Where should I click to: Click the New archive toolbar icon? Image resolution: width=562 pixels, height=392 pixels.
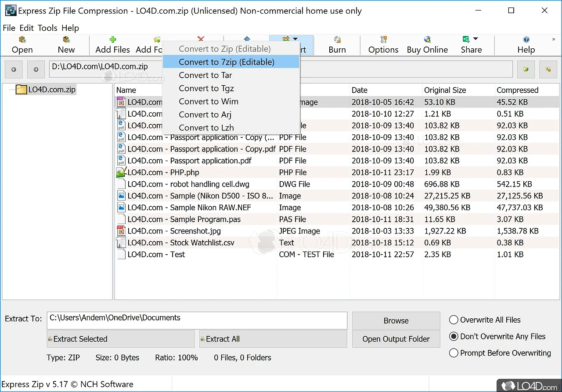66,40
